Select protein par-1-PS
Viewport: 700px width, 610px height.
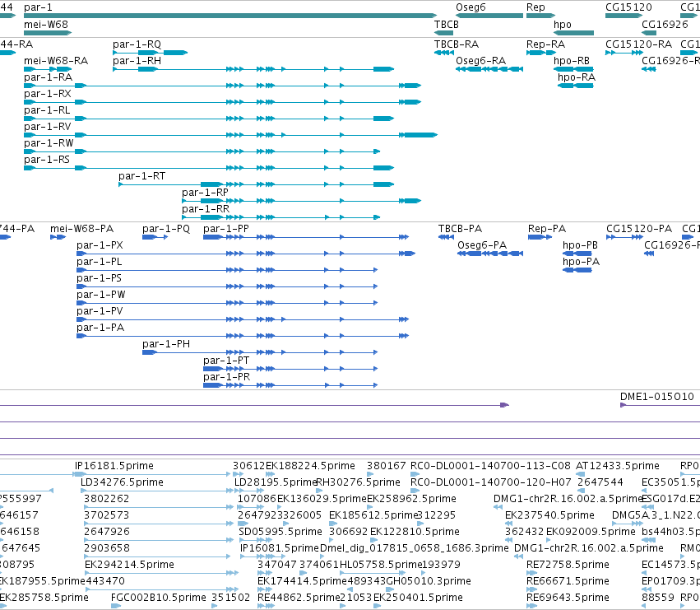(x=227, y=286)
